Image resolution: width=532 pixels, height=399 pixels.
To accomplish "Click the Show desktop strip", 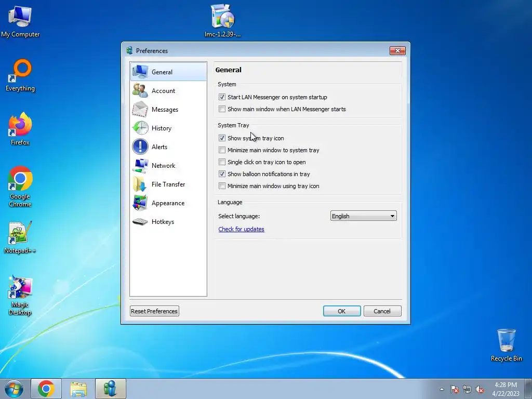I will tap(528, 389).
